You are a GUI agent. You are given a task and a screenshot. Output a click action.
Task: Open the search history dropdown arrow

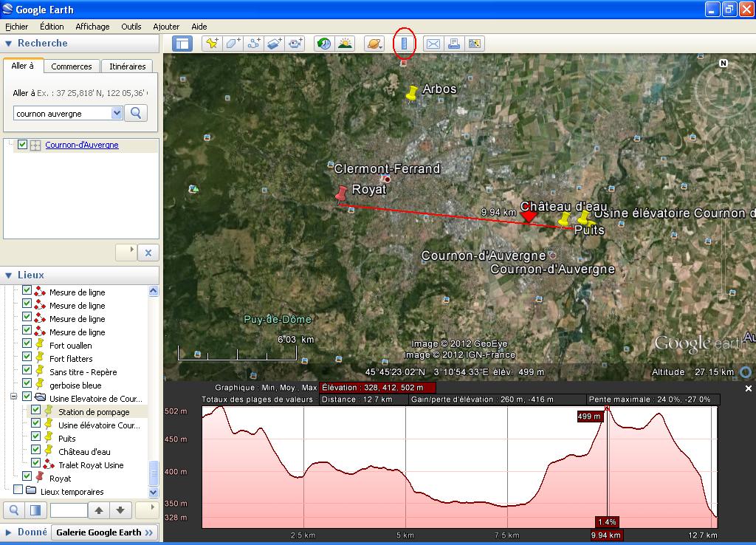117,113
